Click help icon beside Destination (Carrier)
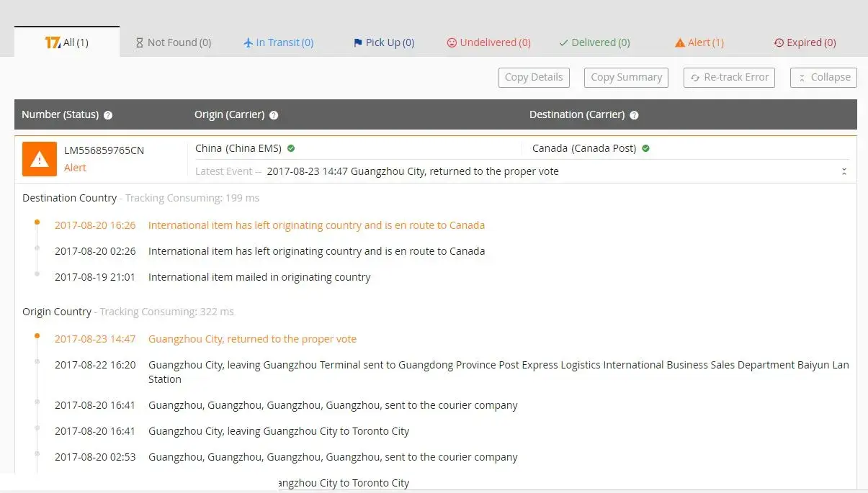868x493 pixels. [634, 115]
